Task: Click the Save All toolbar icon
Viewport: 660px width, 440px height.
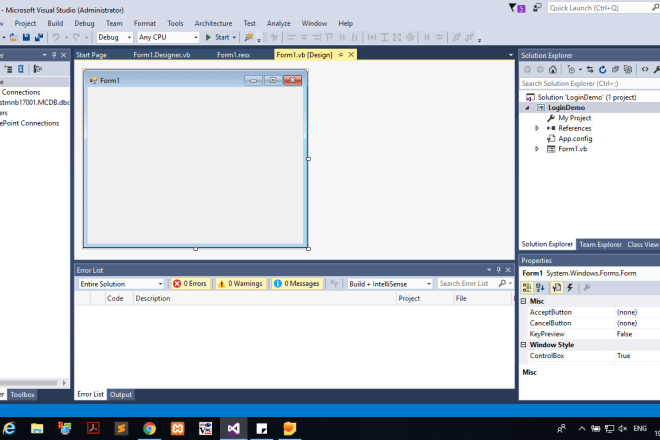Action: [x=39, y=37]
